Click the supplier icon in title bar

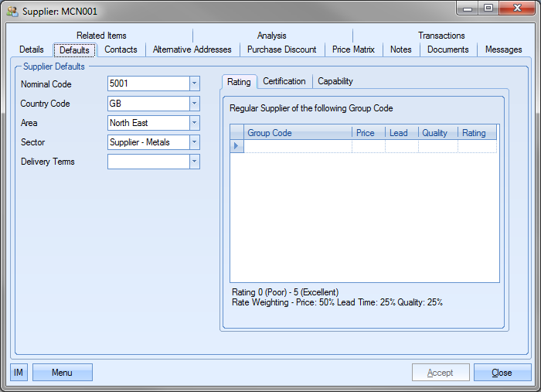pos(12,11)
